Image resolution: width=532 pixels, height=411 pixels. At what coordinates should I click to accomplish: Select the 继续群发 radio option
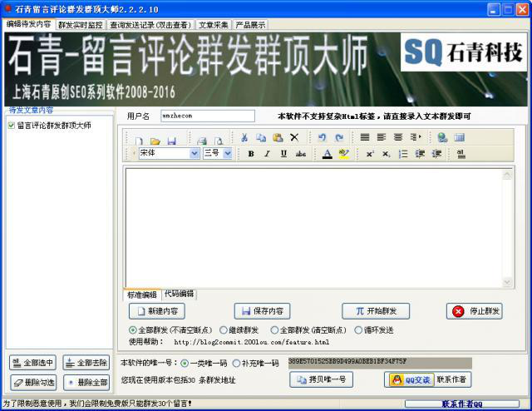223,329
